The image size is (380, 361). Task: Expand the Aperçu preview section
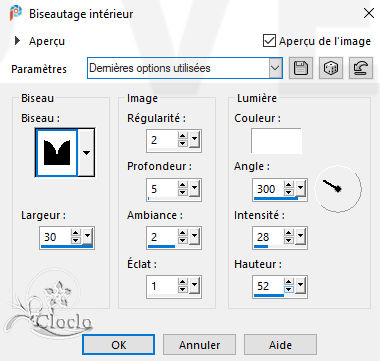point(17,41)
